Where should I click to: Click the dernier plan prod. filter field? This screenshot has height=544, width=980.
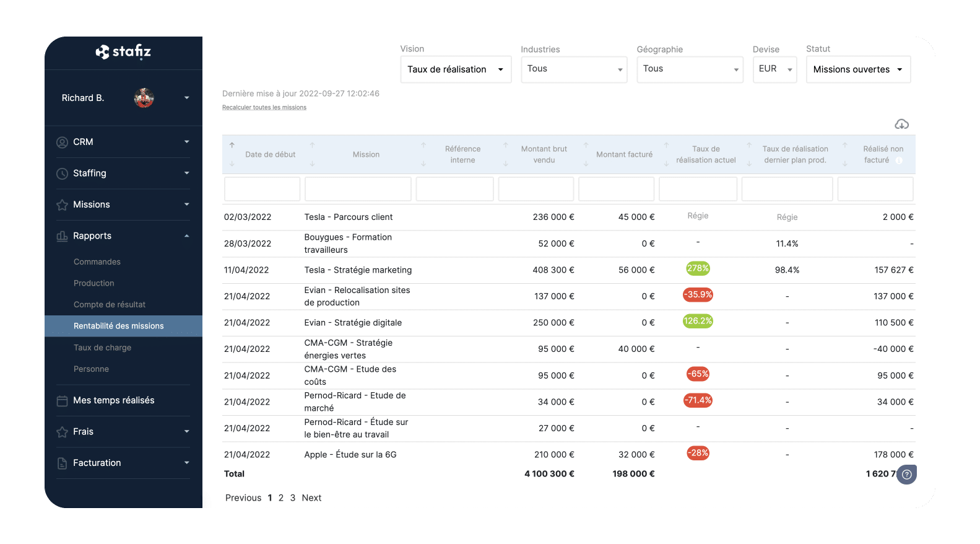point(787,189)
